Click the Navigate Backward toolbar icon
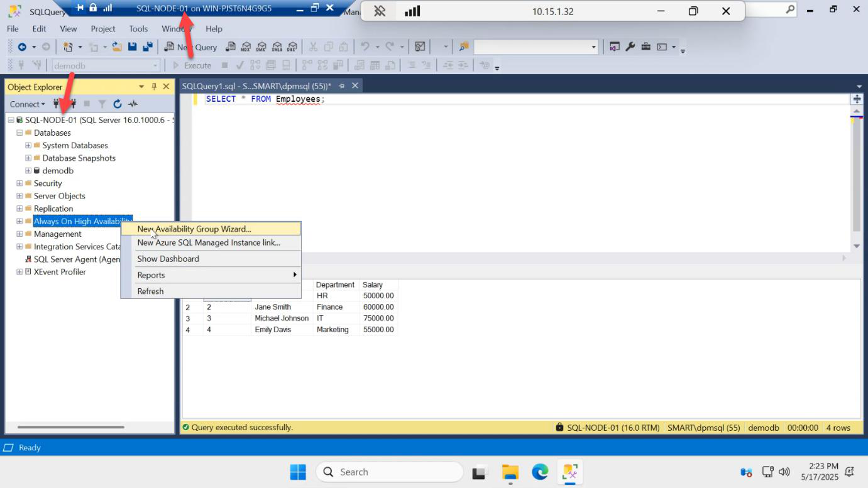Screen dimensions: 868x488 point(22,47)
